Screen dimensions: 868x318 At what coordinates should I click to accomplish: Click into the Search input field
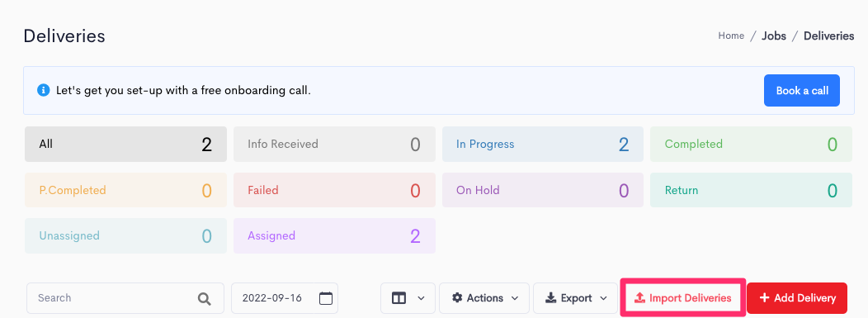click(125, 298)
